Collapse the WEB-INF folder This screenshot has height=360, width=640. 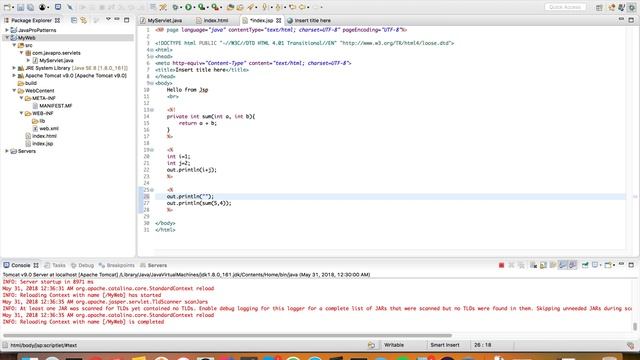[x=21, y=113]
